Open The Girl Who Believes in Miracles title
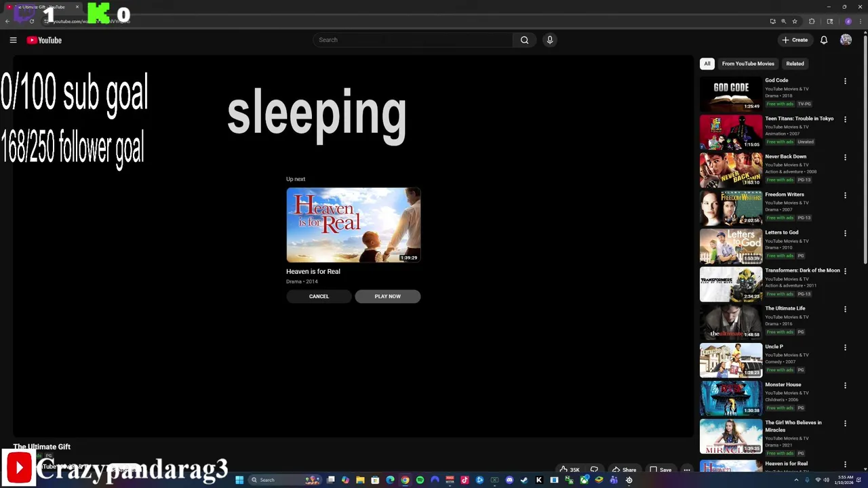The height and width of the screenshot is (488, 868). click(793, 426)
